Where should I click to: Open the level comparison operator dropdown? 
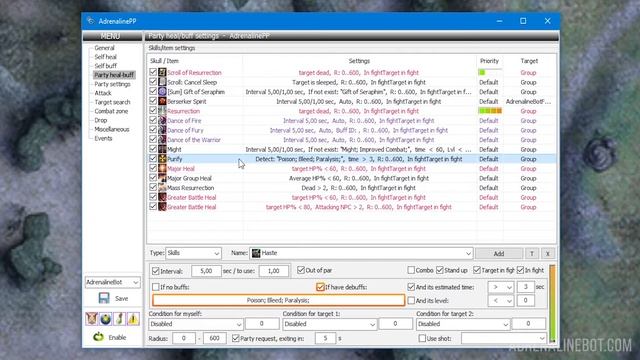[501, 301]
